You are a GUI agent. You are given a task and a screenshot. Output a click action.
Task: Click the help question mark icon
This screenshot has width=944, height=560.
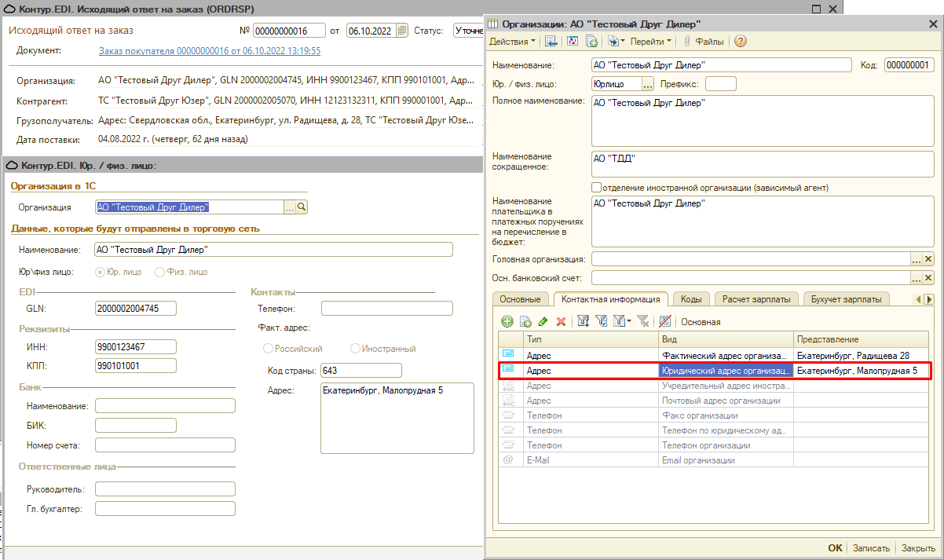coord(740,41)
